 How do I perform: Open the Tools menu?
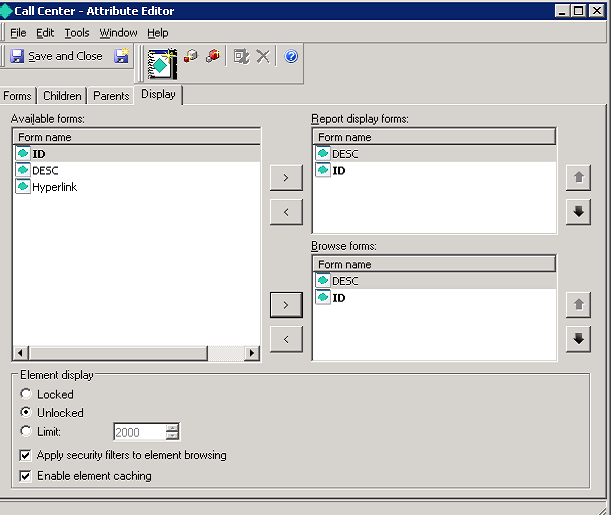pos(77,33)
